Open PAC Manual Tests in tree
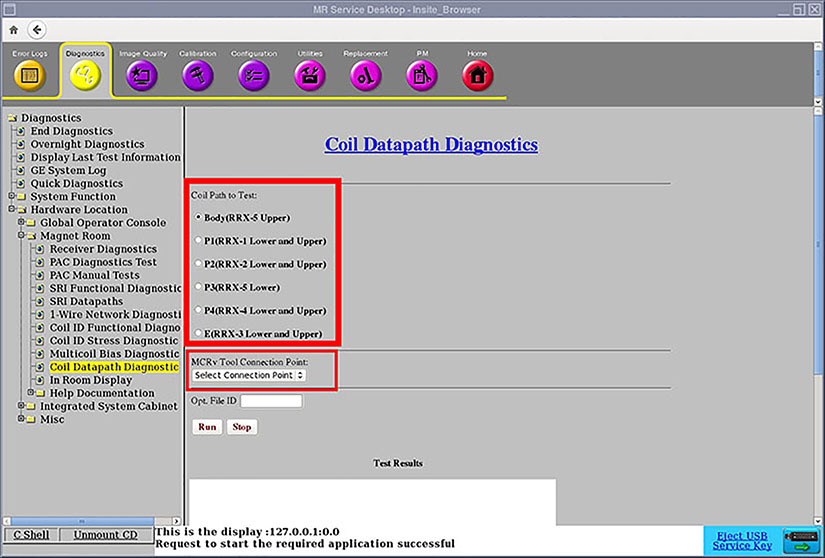Viewport: 825px width, 558px height. 94,275
